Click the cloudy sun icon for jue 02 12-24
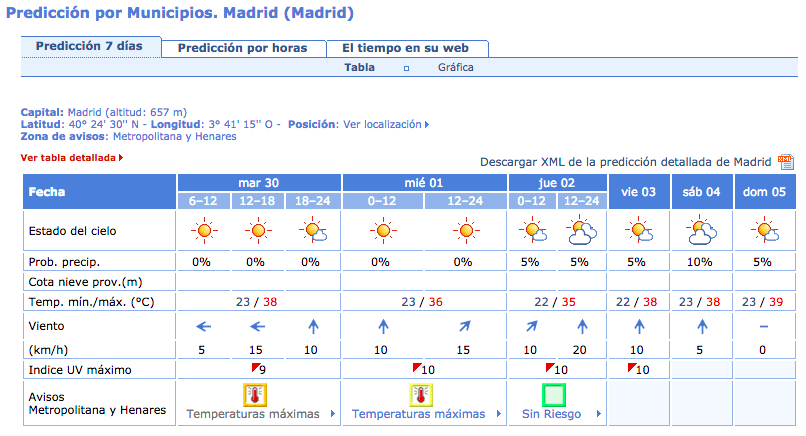The image size is (806, 436). click(x=581, y=230)
